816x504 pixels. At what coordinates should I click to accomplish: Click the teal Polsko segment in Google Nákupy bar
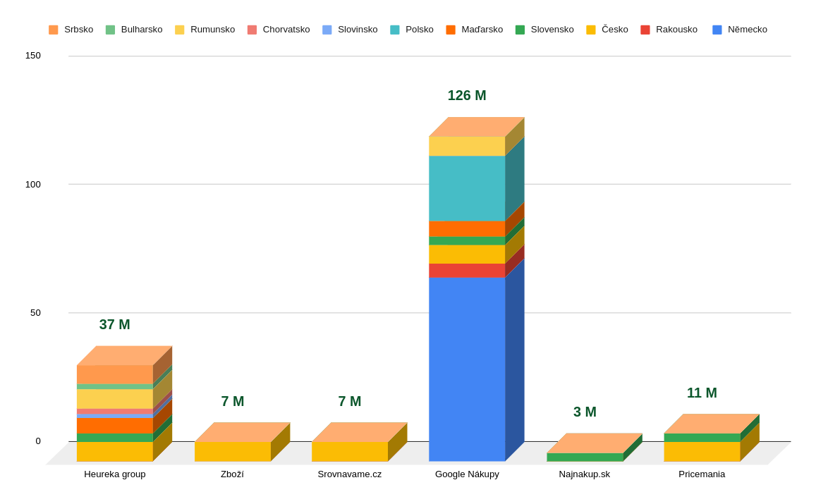467,188
